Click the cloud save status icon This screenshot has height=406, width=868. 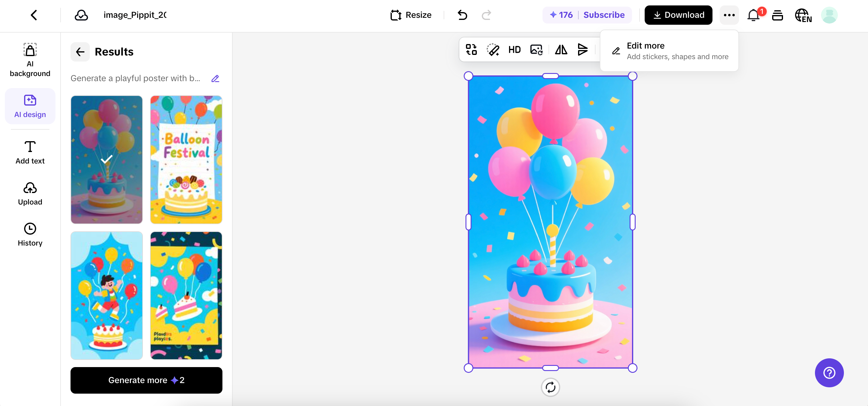coord(81,15)
